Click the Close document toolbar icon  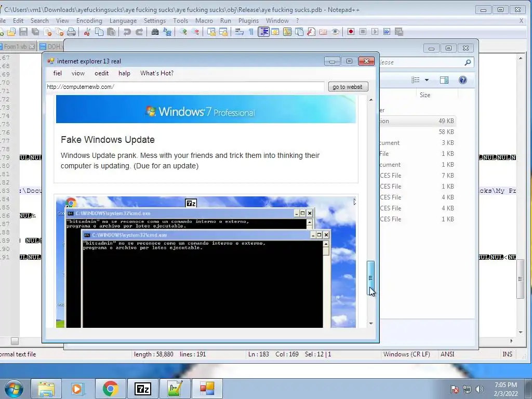(47, 32)
